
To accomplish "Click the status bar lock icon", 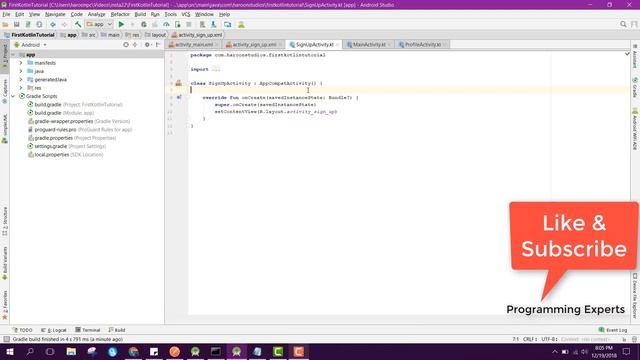I will [x=624, y=339].
